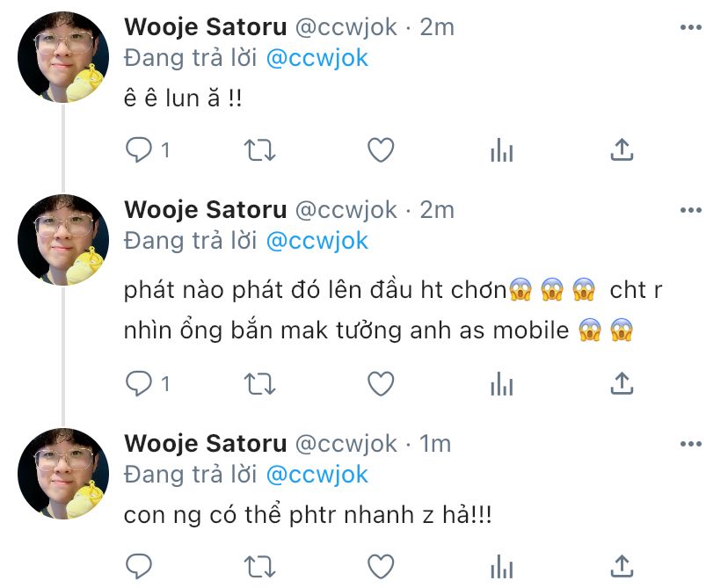Like the "con ng có thể phtr" tweet
This screenshot has width=728, height=588.
pyautogui.click(x=381, y=566)
